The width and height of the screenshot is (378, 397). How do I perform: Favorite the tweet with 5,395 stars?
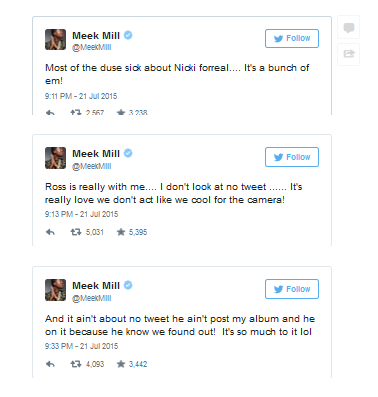[121, 232]
